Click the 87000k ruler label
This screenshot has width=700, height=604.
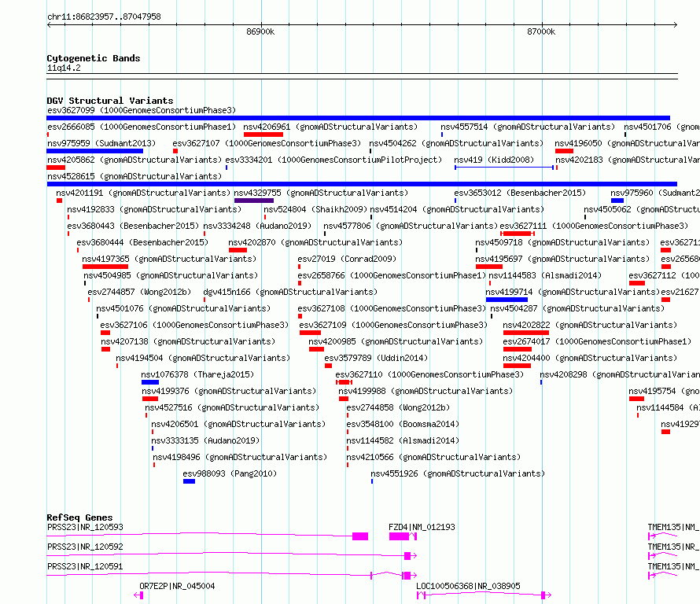click(541, 31)
